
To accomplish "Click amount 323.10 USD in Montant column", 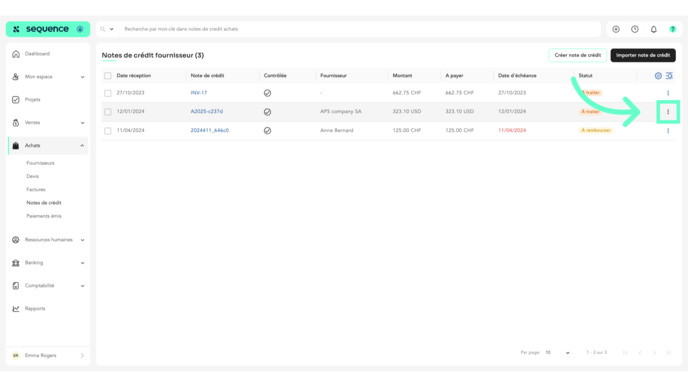I will (x=407, y=111).
